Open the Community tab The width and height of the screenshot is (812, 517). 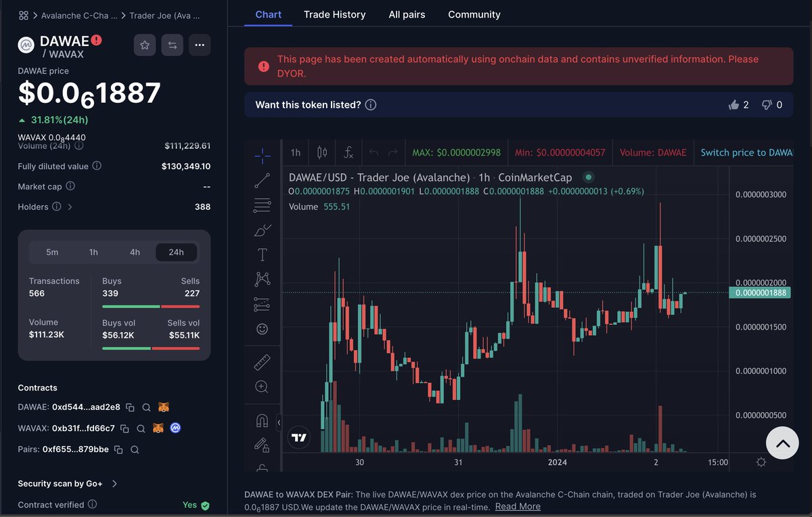[474, 14]
